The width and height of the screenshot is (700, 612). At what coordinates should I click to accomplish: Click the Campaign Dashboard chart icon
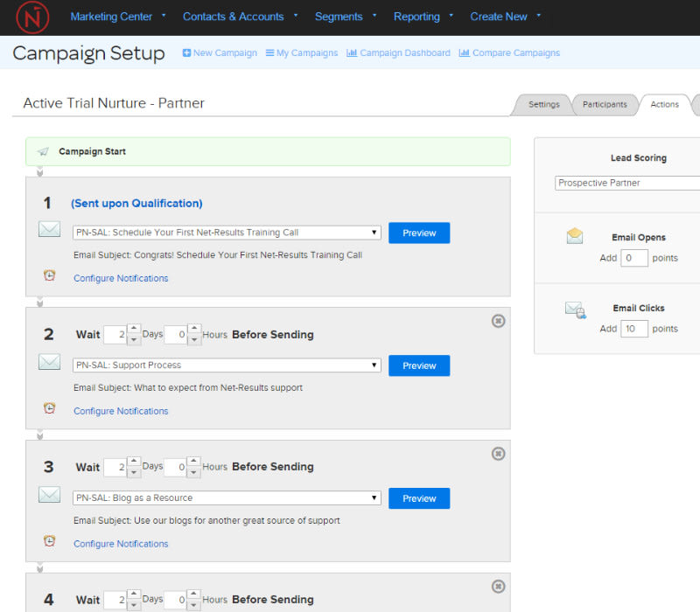coord(352,52)
